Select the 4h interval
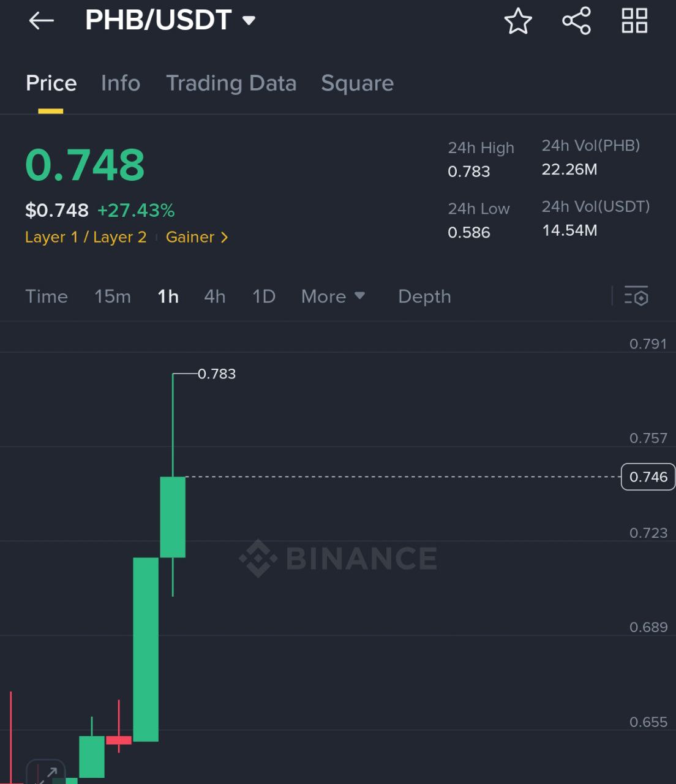This screenshot has width=676, height=784. tap(215, 296)
